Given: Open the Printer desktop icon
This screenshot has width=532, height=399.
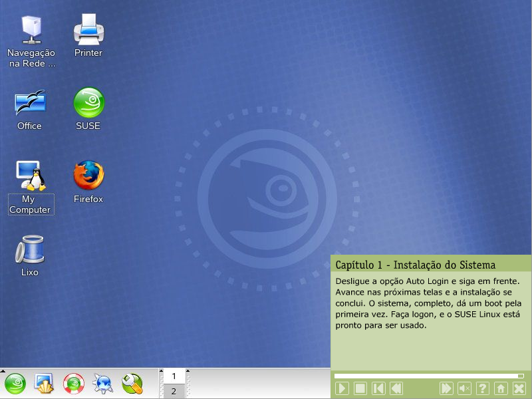Looking at the screenshot, I should pyautogui.click(x=88, y=29).
